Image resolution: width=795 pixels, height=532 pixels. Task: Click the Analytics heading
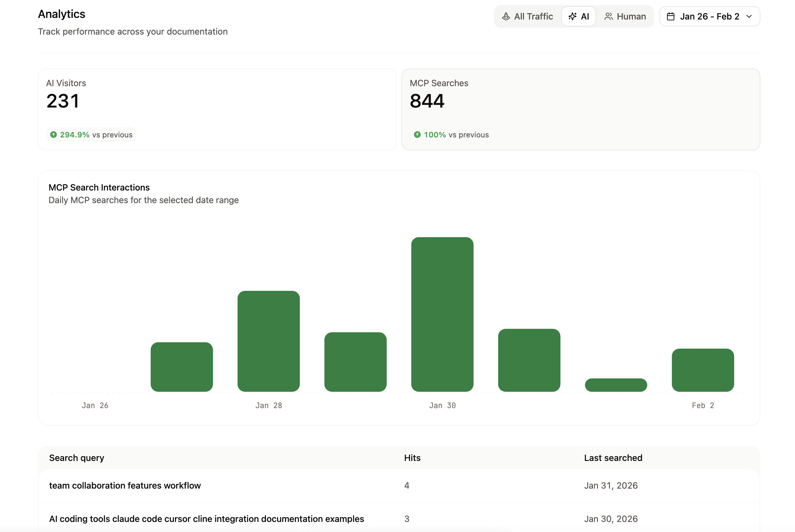(61, 14)
